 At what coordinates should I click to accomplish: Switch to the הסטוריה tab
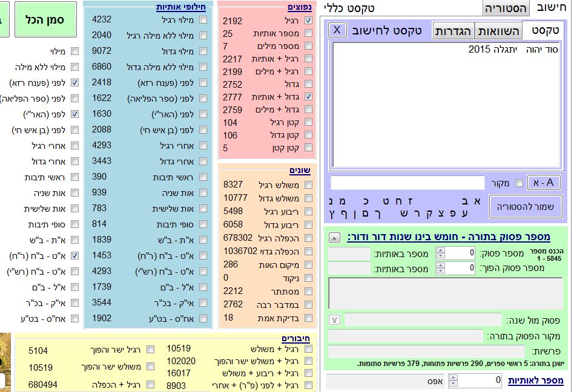coord(506,8)
